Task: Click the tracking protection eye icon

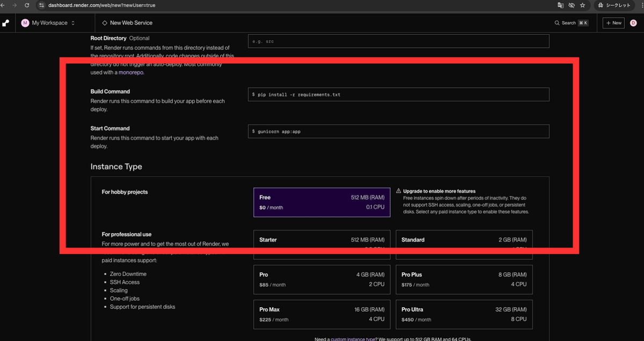Action: click(572, 5)
